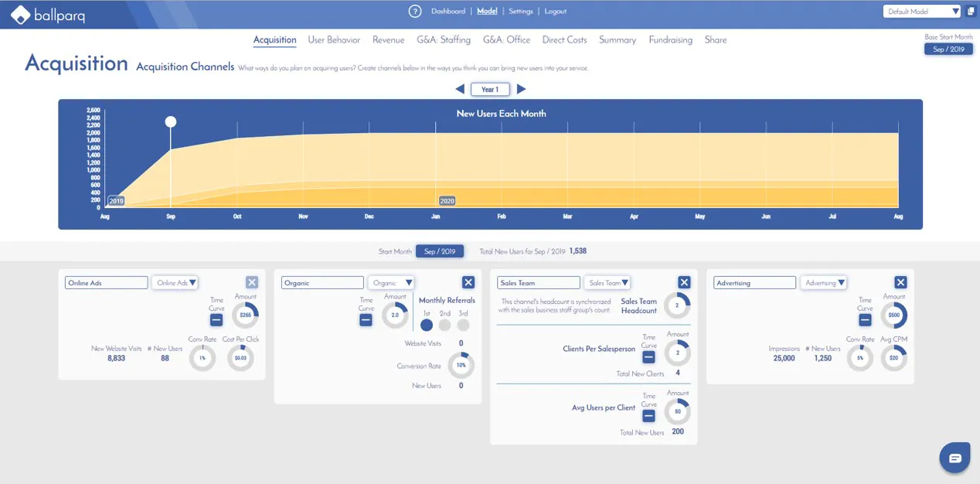
Task: Remove the Organic channel card
Action: pyautogui.click(x=468, y=283)
